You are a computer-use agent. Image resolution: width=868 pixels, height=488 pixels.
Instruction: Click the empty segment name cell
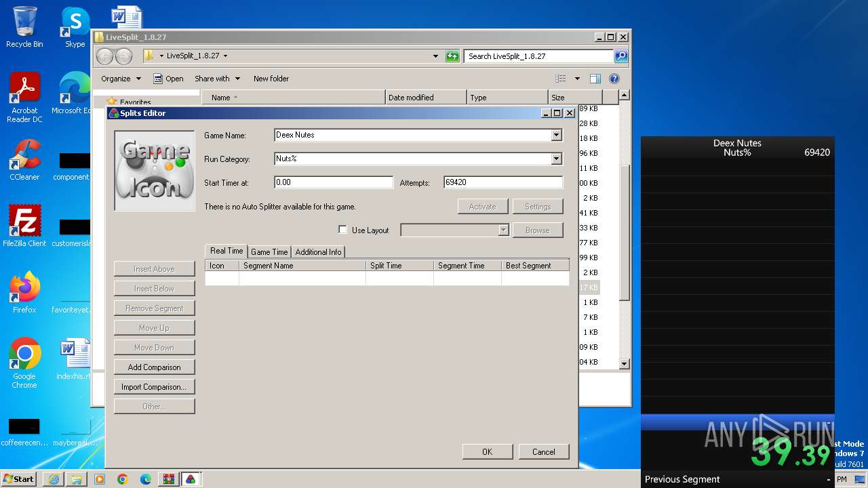coord(302,279)
